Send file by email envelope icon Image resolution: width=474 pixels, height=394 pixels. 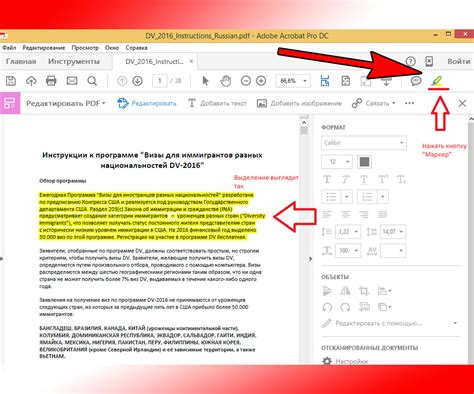click(72, 81)
